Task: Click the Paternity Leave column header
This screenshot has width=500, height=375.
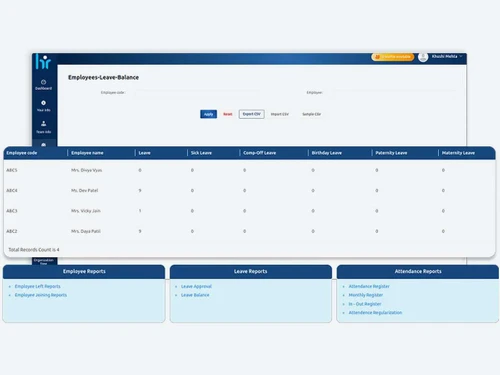Action: point(391,153)
